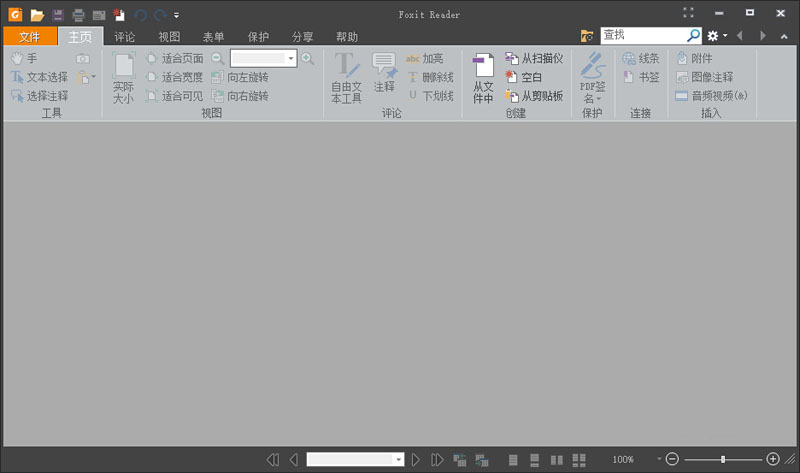This screenshot has height=473, width=800.
Task: Expand the page number dropdown in status bar
Action: pos(399,459)
